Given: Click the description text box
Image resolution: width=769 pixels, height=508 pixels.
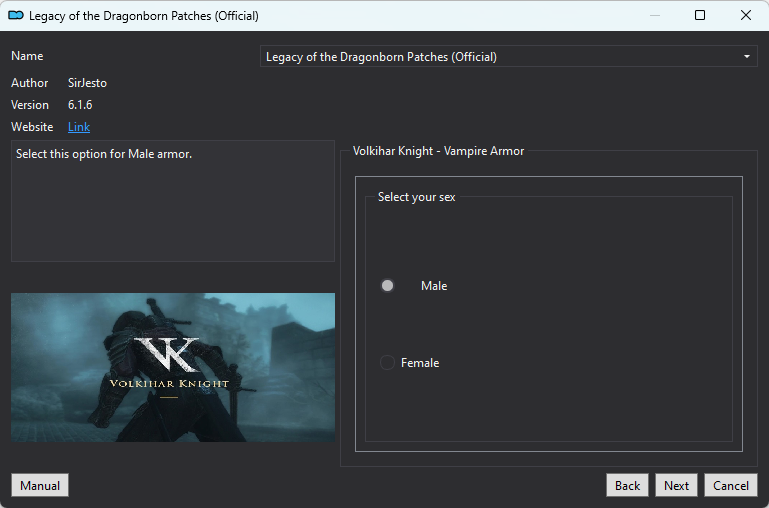Looking at the screenshot, I should (173, 201).
